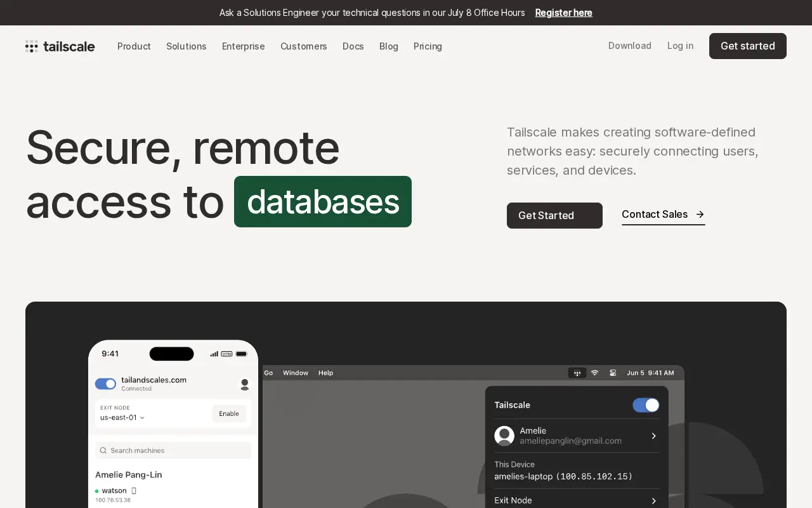812x508 pixels.
Task: Click the Tailscale menu bar icon in the desktop mockup
Action: [x=577, y=373]
